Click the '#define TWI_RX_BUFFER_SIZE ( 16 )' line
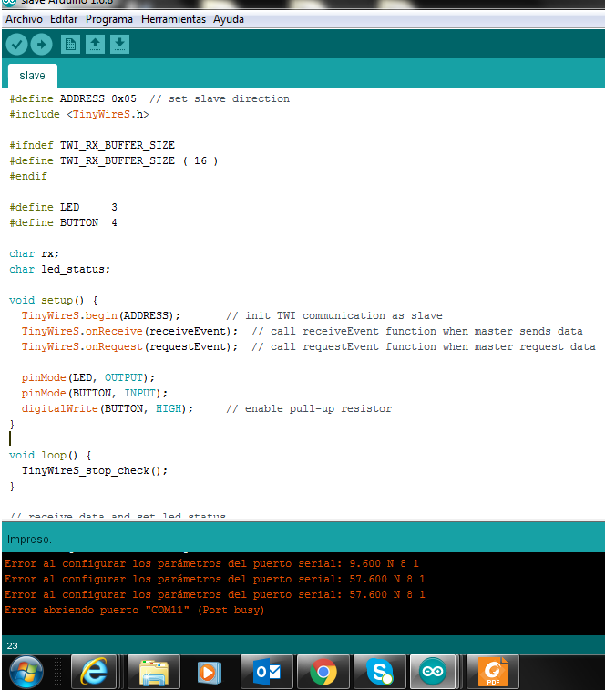This screenshot has height=700, width=605. click(114, 160)
